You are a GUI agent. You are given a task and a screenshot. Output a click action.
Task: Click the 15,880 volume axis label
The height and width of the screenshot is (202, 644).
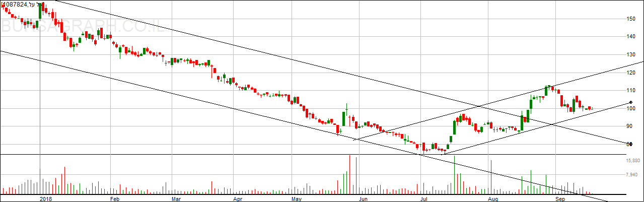coord(633,161)
